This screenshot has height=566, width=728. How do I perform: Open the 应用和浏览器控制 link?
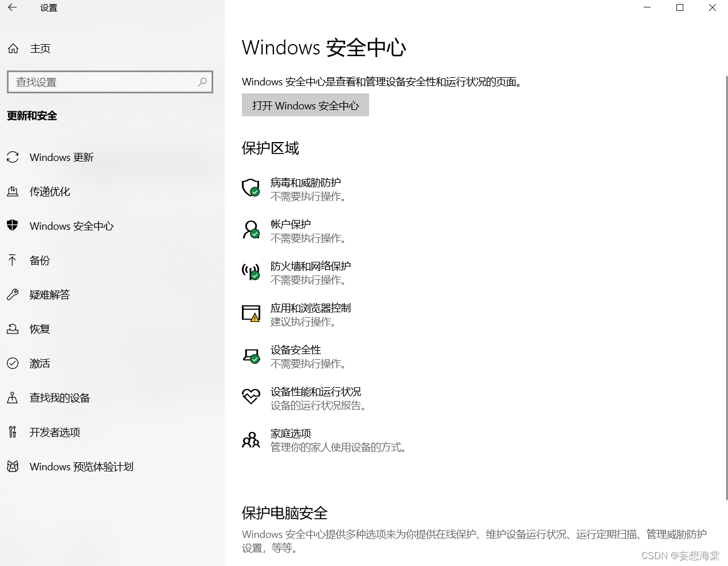311,308
